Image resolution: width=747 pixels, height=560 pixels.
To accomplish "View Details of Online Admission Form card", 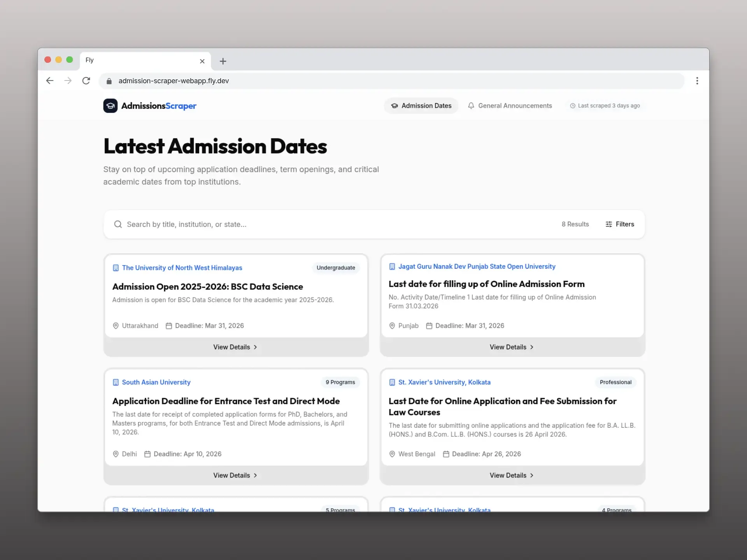I will (512, 347).
